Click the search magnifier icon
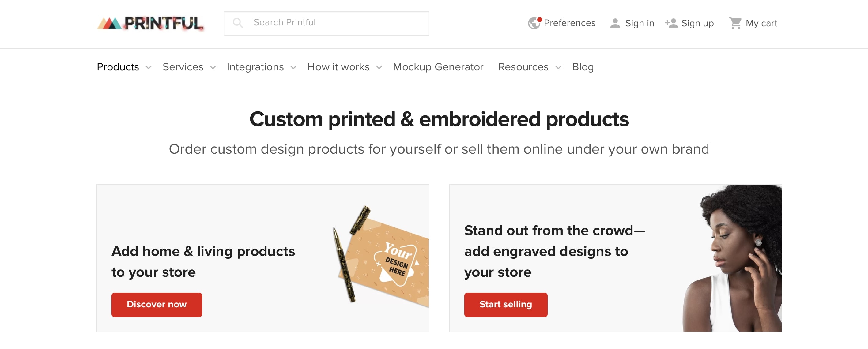 (x=238, y=23)
